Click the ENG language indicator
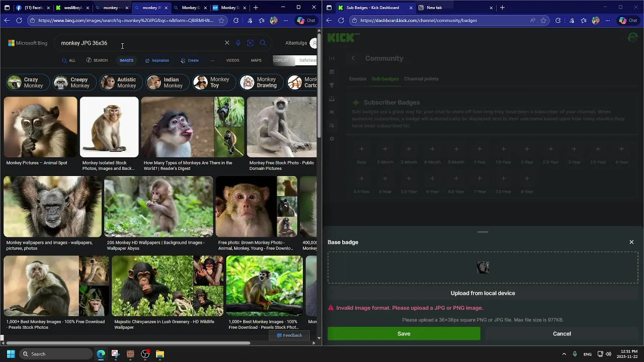Screen dimensions: 644x362 (x=587, y=354)
